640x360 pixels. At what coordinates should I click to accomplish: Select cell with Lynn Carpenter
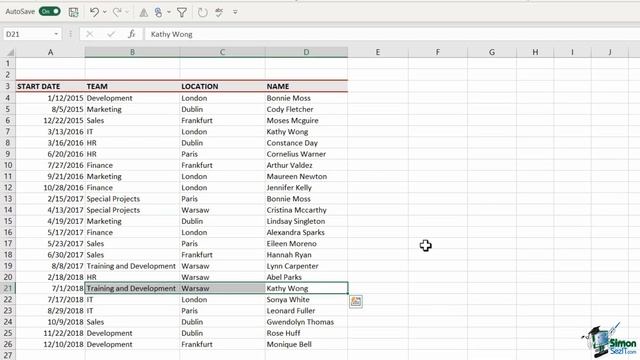pos(307,266)
